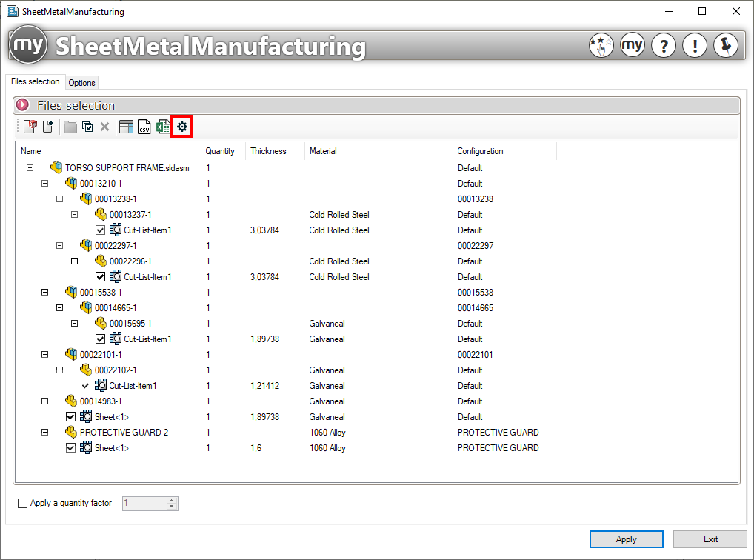The width and height of the screenshot is (754, 560).
Task: Click the quantity factor up arrow stepper
Action: point(171,500)
